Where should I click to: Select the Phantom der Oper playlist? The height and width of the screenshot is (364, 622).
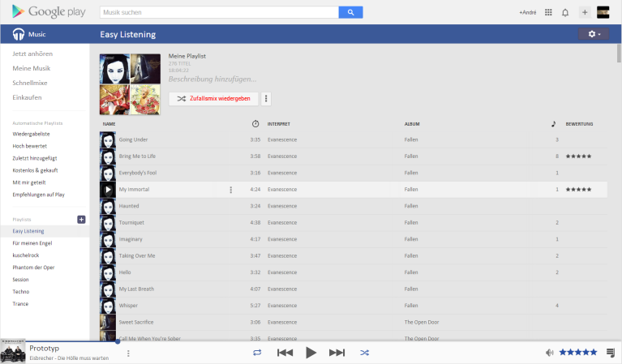33,268
